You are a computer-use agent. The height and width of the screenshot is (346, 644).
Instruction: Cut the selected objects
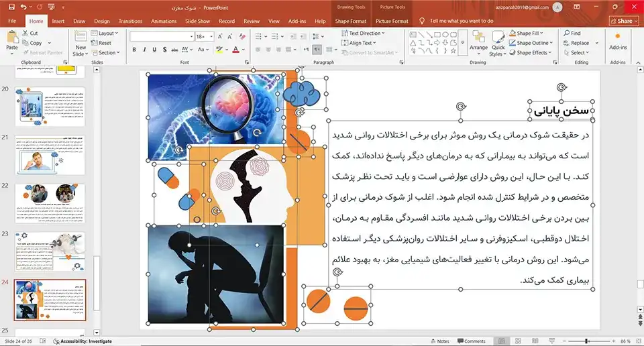30,34
